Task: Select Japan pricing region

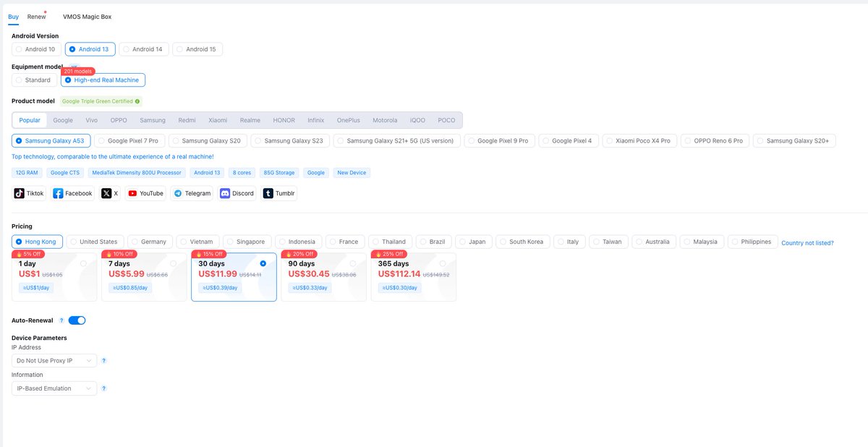Action: (474, 242)
